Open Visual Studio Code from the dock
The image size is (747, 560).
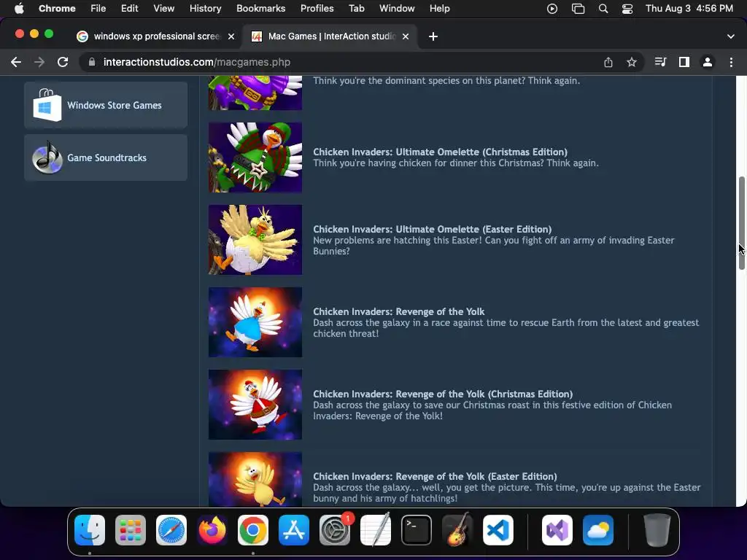tap(498, 530)
